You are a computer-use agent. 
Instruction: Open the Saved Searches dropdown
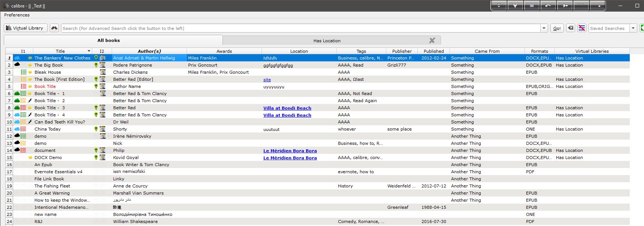tap(633, 28)
